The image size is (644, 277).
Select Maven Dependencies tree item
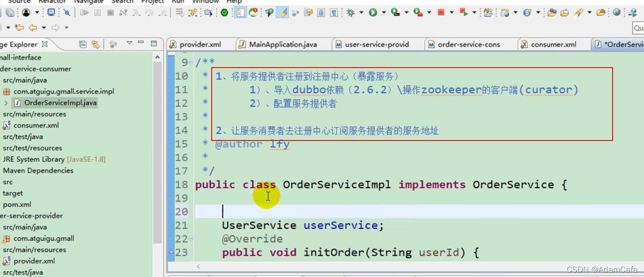tap(38, 171)
